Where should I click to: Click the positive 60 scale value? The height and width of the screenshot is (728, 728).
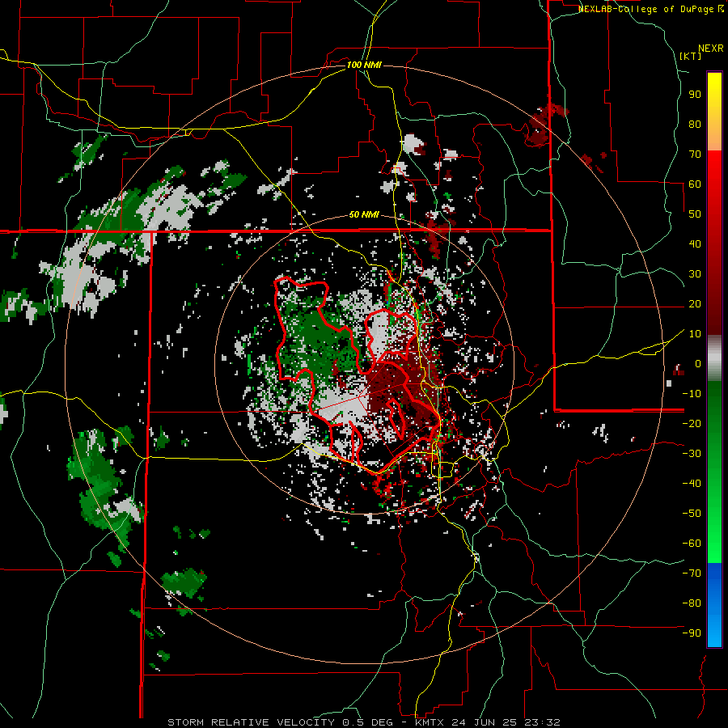pyautogui.click(x=695, y=184)
